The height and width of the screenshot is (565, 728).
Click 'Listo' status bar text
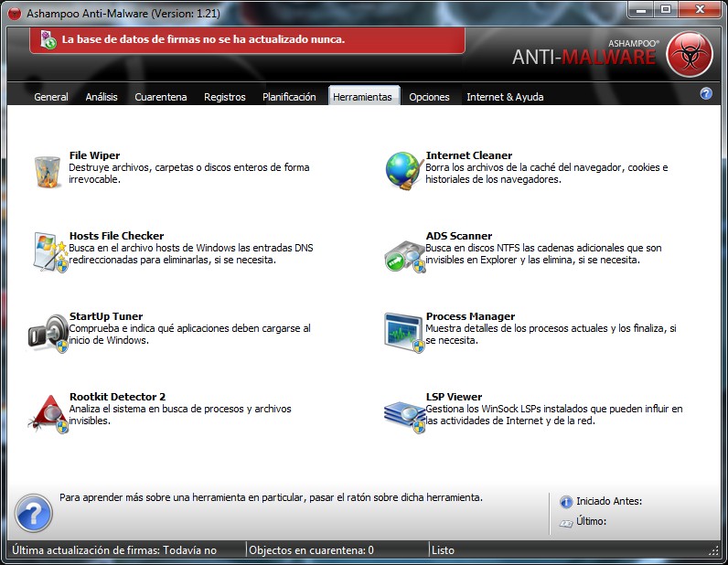443,550
